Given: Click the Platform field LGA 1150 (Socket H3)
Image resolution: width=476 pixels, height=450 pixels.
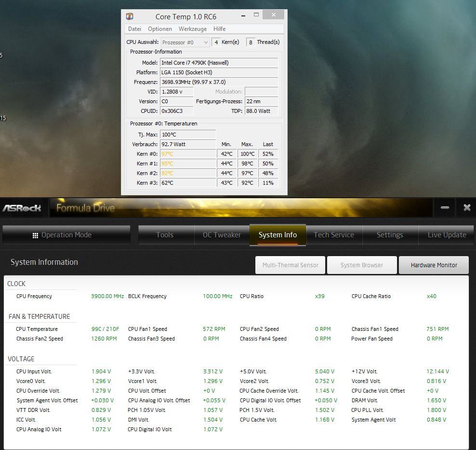Looking at the screenshot, I should pyautogui.click(x=219, y=72).
